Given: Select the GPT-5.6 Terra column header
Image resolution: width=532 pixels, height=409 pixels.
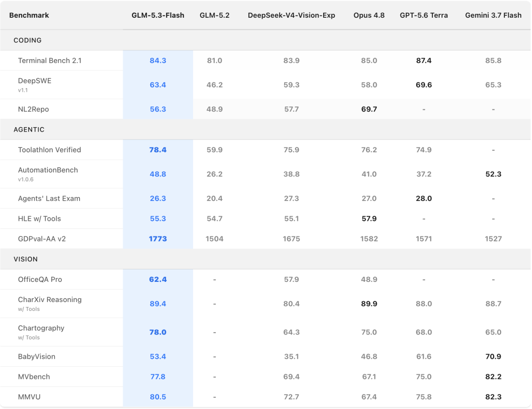Looking at the screenshot, I should click(x=424, y=15).
